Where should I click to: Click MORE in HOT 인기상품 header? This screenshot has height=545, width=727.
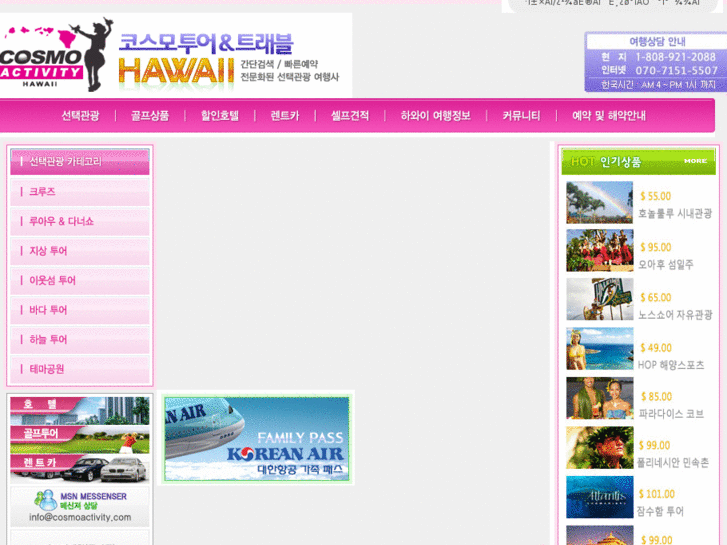695,161
